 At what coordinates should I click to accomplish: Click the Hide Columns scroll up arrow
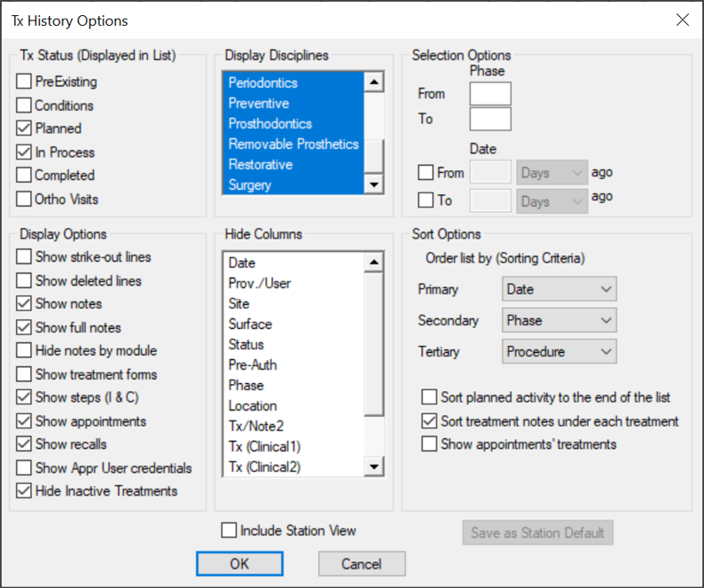coord(374,263)
